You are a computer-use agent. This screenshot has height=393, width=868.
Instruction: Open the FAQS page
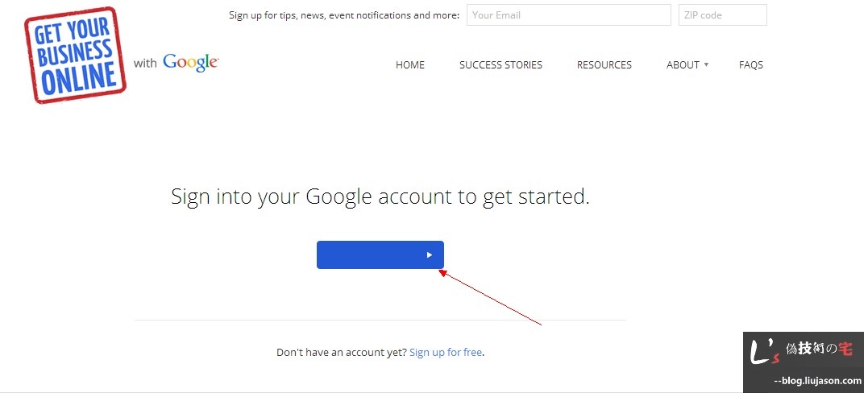click(x=750, y=65)
